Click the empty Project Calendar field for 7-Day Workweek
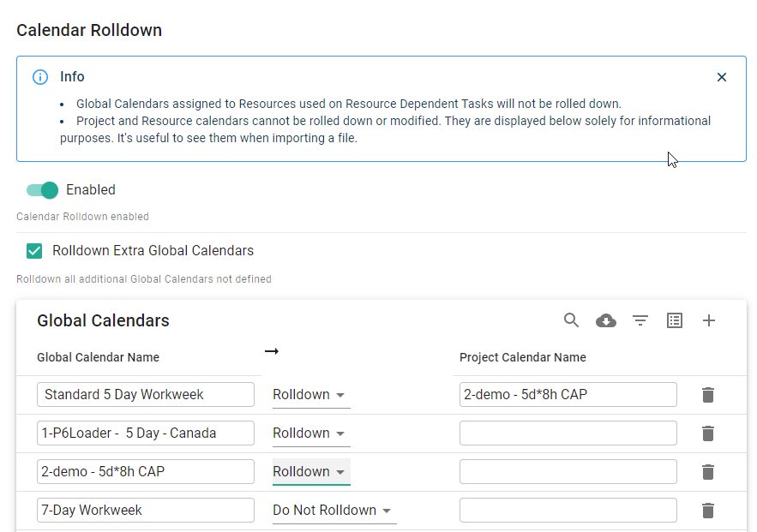This screenshot has width=757, height=532. 568,511
